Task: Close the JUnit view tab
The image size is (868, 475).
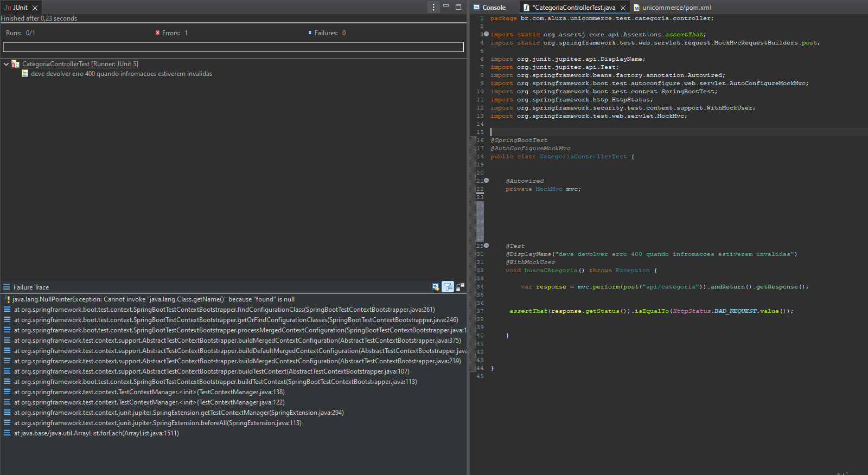Action: click(x=35, y=8)
